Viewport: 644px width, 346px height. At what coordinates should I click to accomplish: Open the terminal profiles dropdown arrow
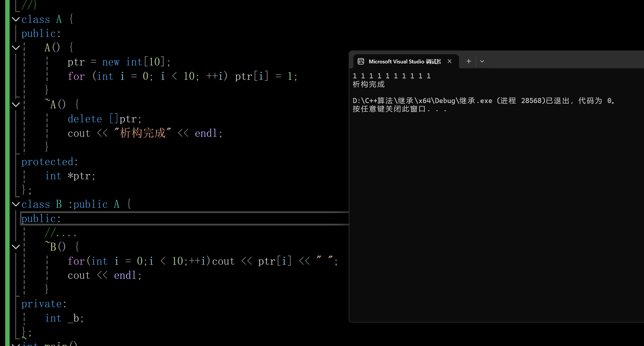point(482,61)
